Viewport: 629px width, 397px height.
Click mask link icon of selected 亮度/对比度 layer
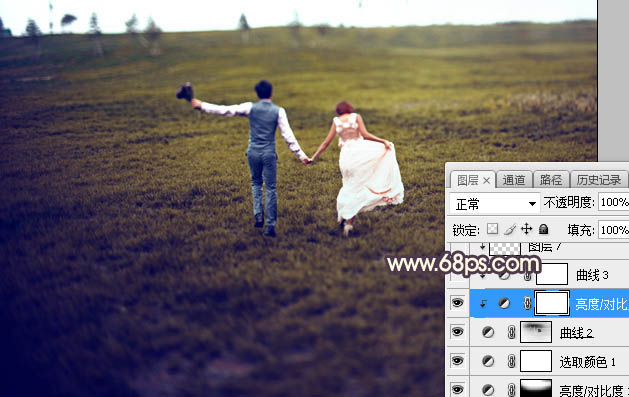[x=527, y=304]
